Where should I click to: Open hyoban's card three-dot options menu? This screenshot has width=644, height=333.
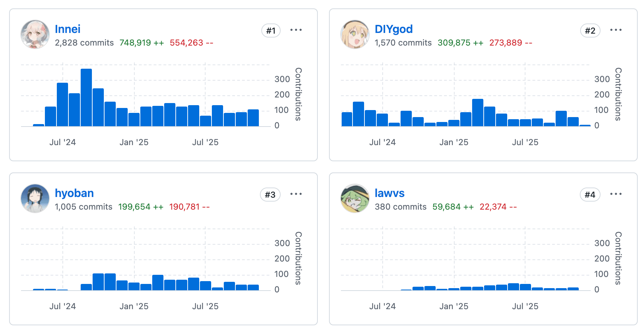(x=296, y=194)
